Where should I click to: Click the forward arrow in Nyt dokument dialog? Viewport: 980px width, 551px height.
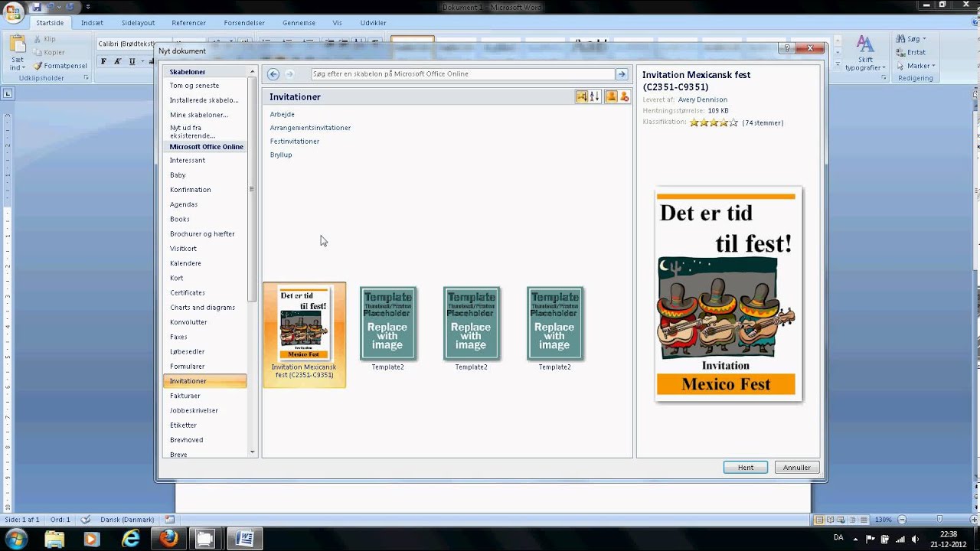click(x=289, y=74)
